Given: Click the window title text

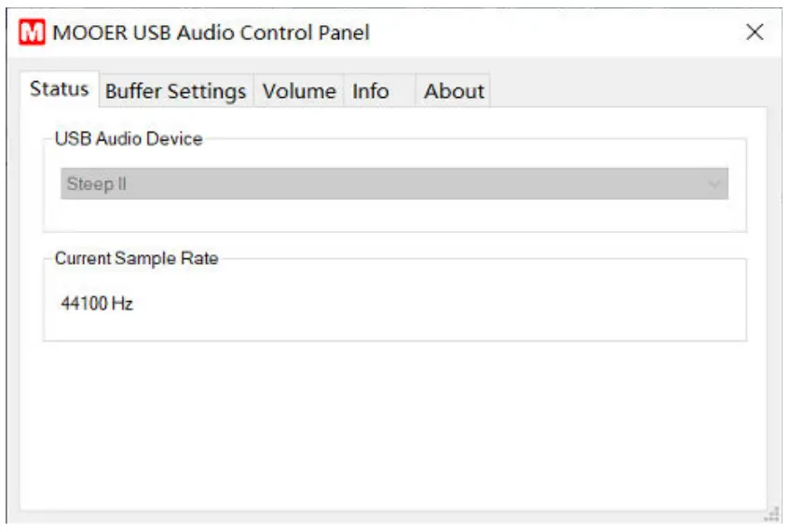Looking at the screenshot, I should pos(211,33).
